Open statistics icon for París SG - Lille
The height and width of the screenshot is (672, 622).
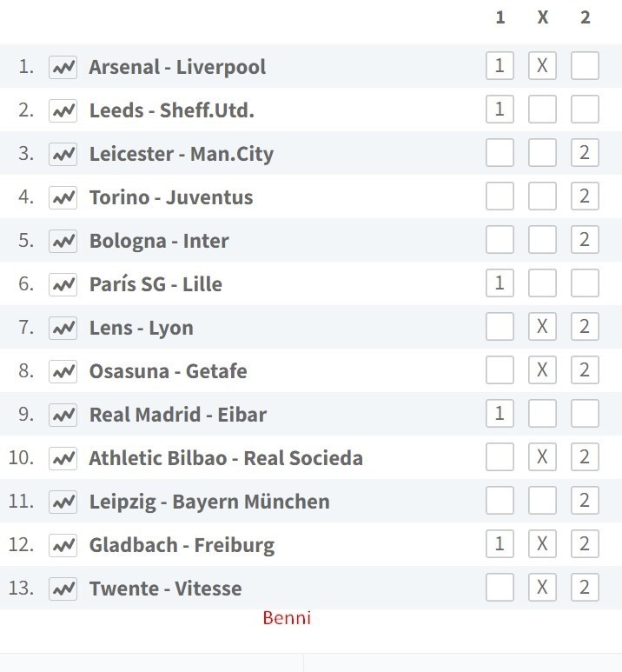(63, 284)
